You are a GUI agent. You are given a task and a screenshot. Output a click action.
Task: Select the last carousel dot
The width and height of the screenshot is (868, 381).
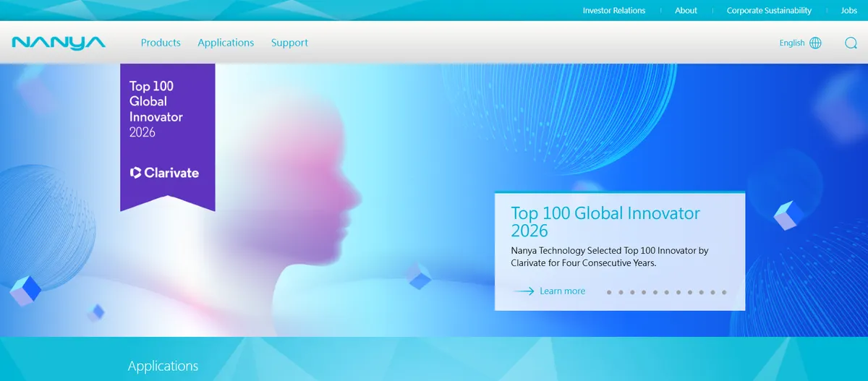click(724, 293)
